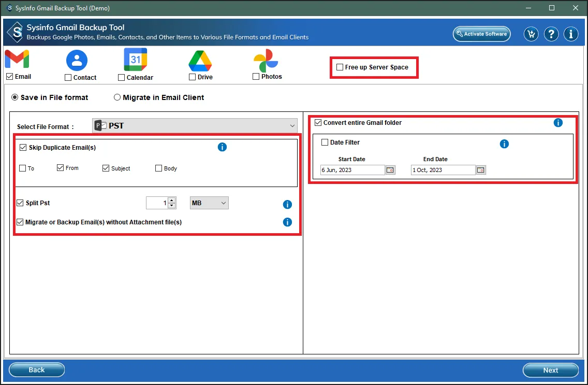
Task: Open the MB size unit dropdown
Action: coord(209,203)
